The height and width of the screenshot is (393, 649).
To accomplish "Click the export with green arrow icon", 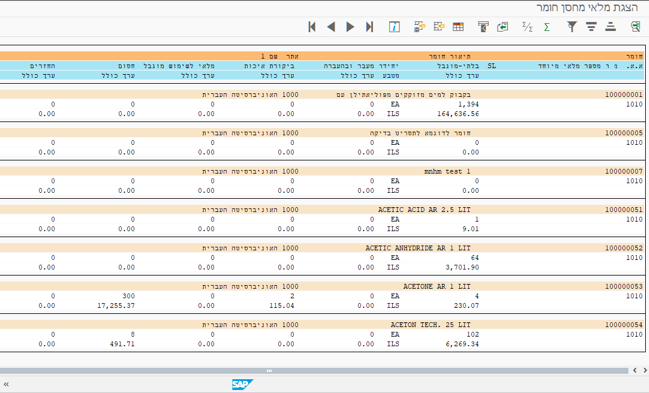I will pyautogui.click(x=502, y=27).
